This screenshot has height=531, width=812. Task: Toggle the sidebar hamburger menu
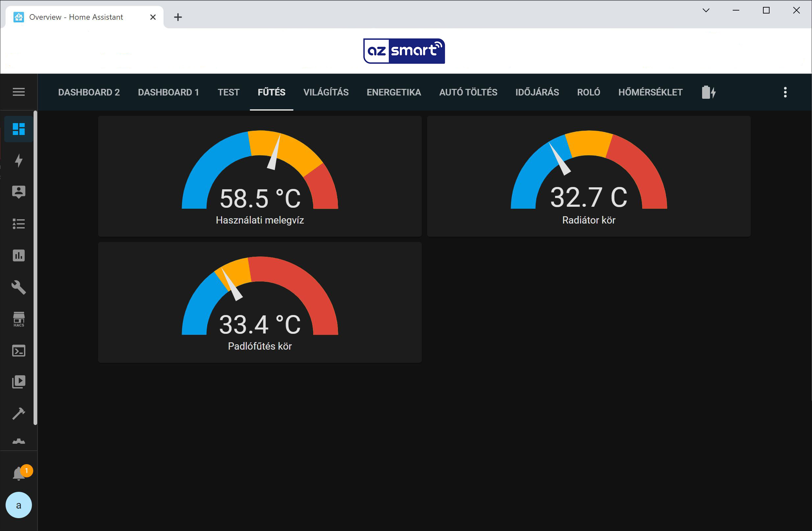(19, 92)
